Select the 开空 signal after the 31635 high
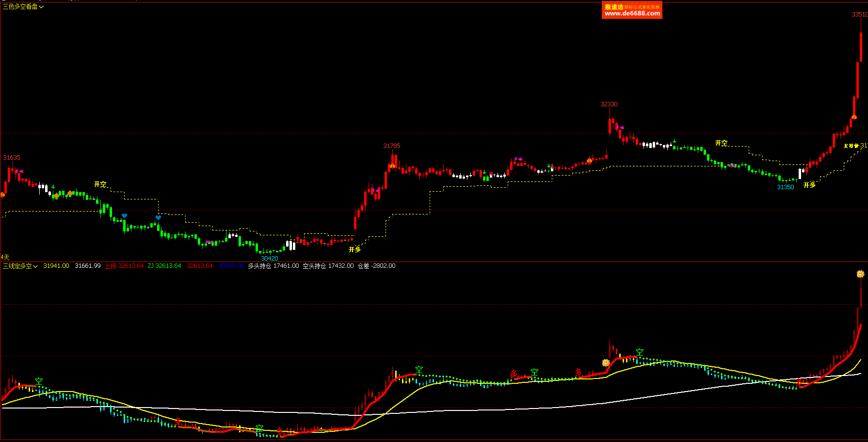Viewport: 868px width, 442px height. coord(100,184)
